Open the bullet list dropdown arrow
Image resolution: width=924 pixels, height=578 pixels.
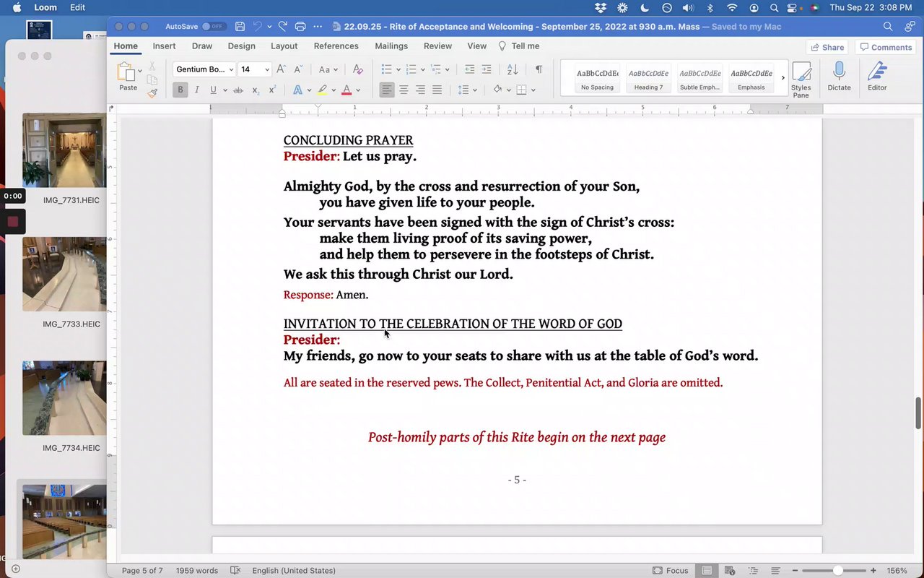point(398,69)
